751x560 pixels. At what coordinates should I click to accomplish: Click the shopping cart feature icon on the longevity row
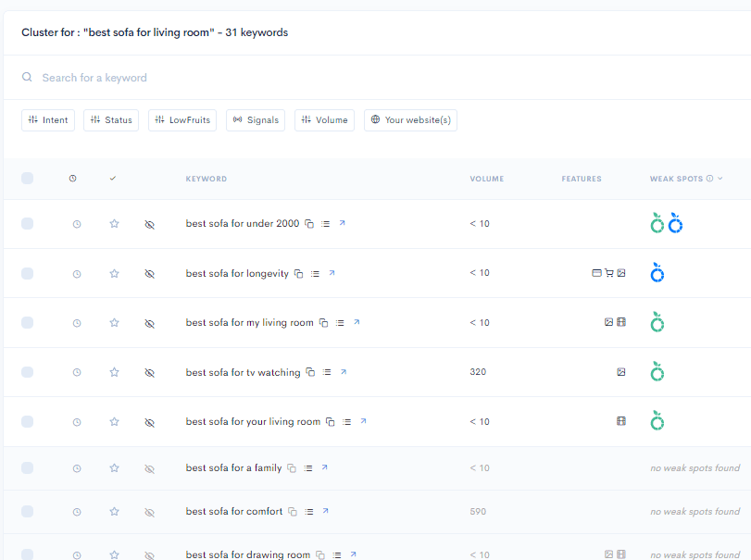pyautogui.click(x=608, y=272)
